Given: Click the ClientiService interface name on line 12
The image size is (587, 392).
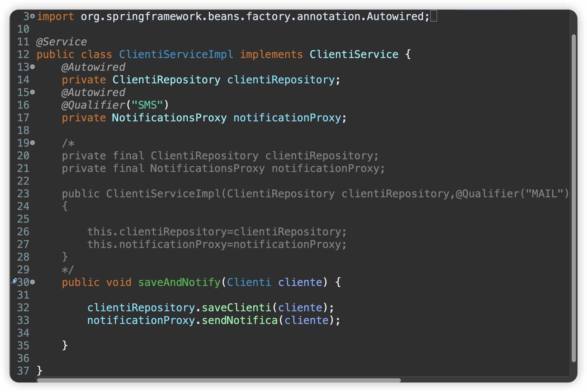Looking at the screenshot, I should [354, 54].
